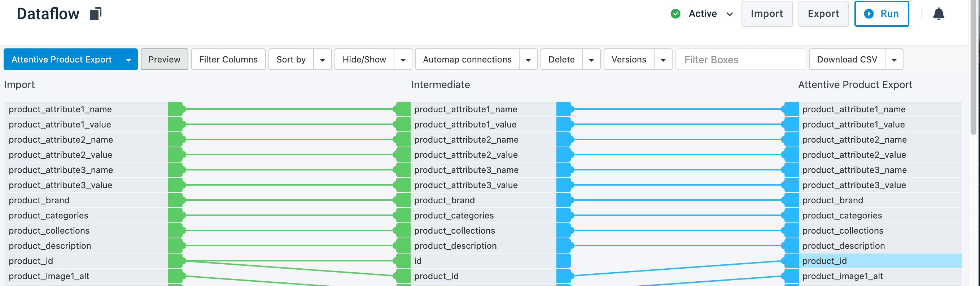The height and width of the screenshot is (286, 980).
Task: Click the Run button
Action: pyautogui.click(x=881, y=14)
